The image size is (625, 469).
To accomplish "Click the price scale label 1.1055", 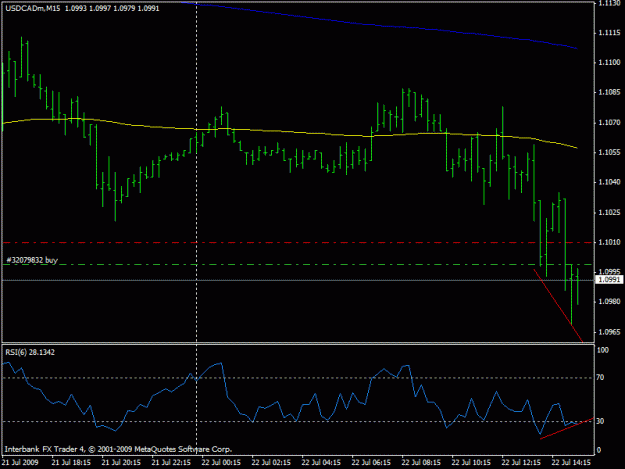I will pos(609,152).
